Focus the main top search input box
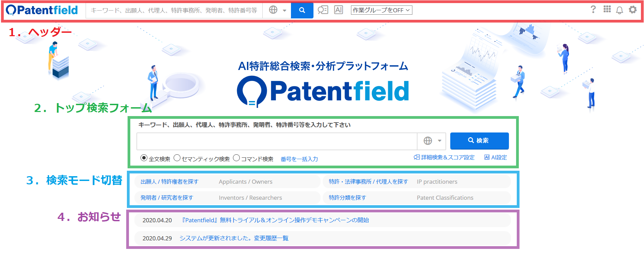Image resolution: width=644 pixels, height=253 pixels. click(x=277, y=141)
